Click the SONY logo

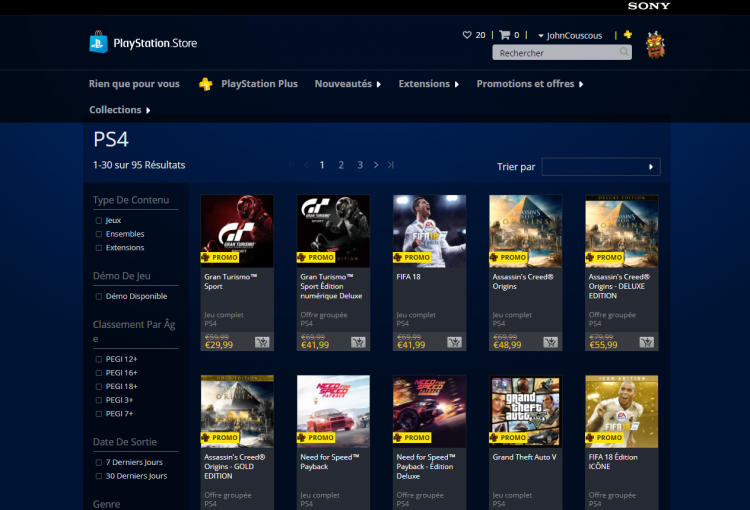(x=649, y=6)
